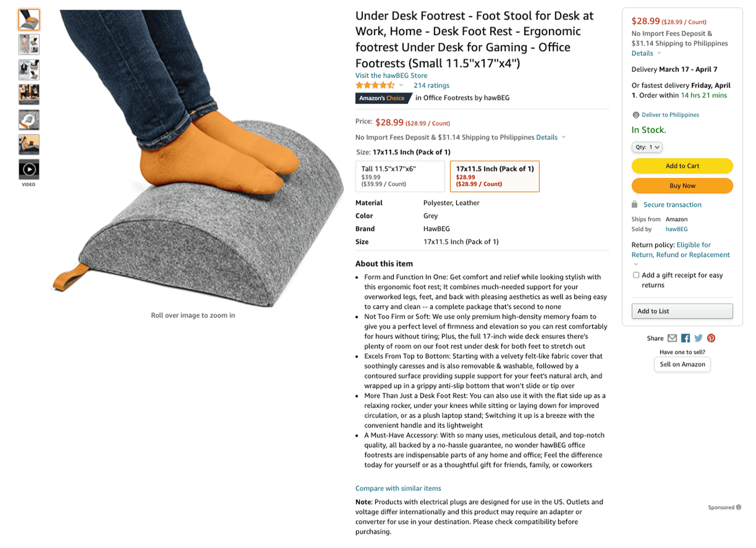756x548 pixels.
Task: Check the gift receipt checkbox
Action: click(x=636, y=275)
